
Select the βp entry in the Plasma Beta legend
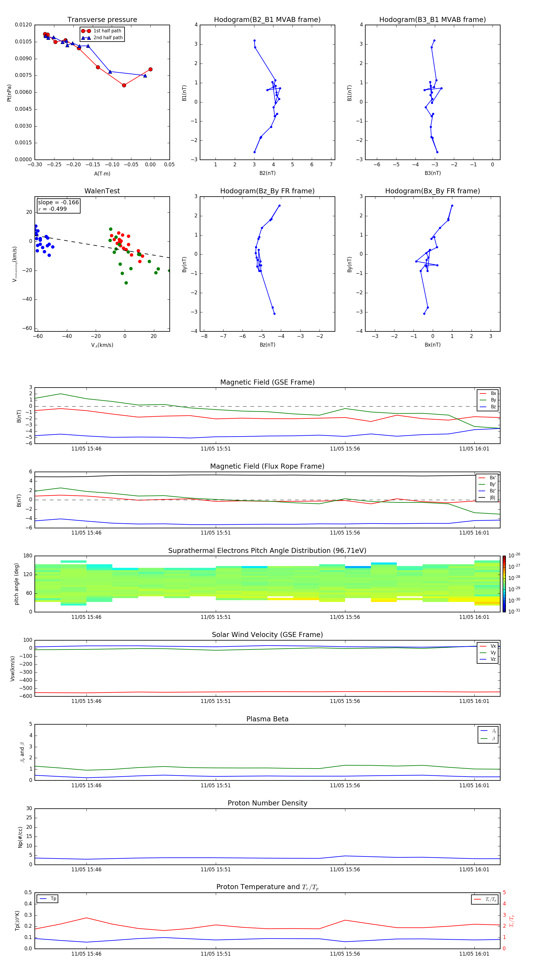[x=488, y=731]
